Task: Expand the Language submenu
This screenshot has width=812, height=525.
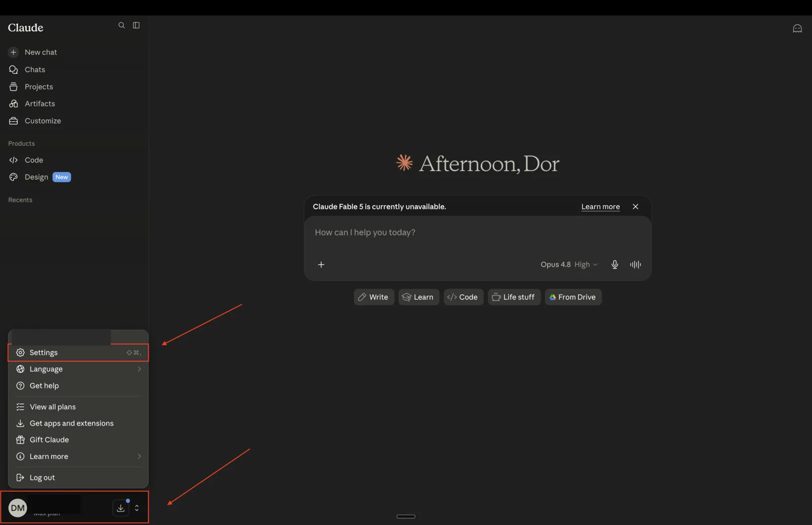Action: pos(78,369)
